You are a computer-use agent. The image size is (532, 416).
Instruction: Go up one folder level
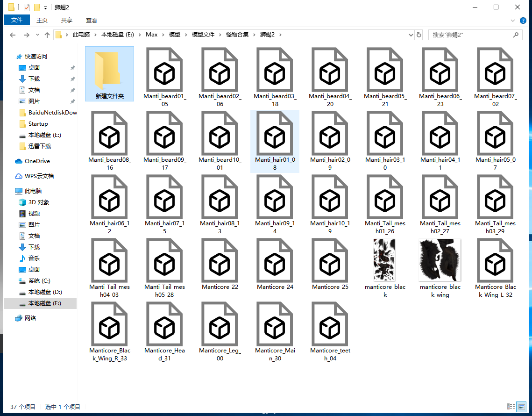coord(47,35)
